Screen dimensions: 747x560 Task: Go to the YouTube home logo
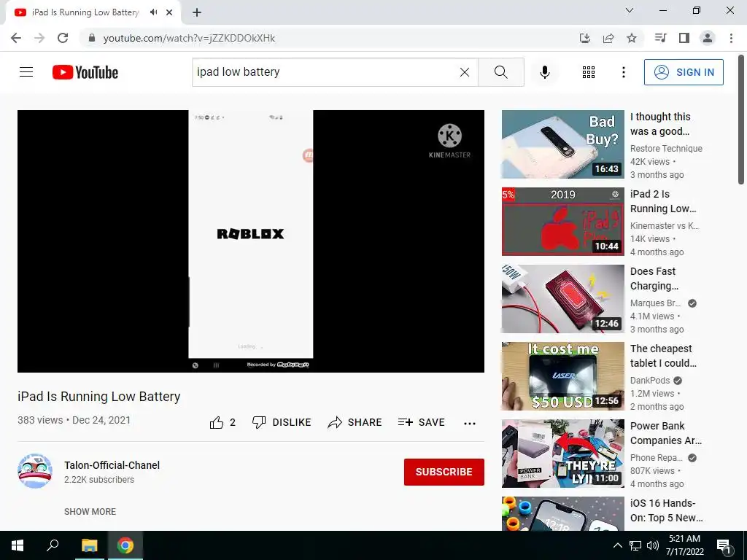(85, 72)
